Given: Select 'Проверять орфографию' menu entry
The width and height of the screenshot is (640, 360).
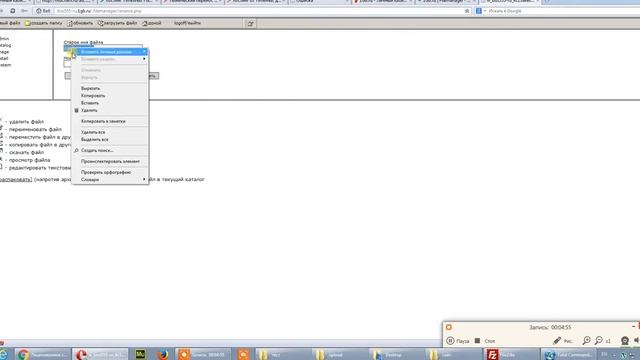Looking at the screenshot, I should [110, 173].
